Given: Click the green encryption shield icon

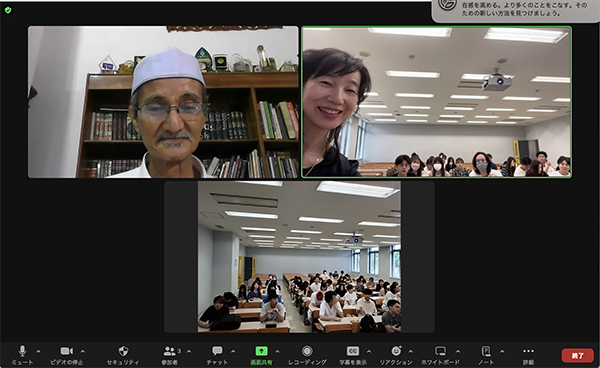Looking at the screenshot, I should point(8,10).
